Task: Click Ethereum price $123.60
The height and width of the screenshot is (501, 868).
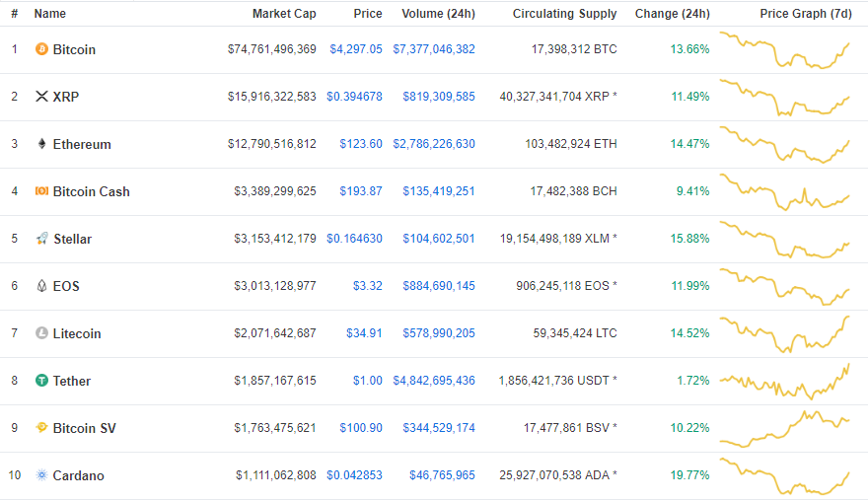Action: tap(361, 144)
